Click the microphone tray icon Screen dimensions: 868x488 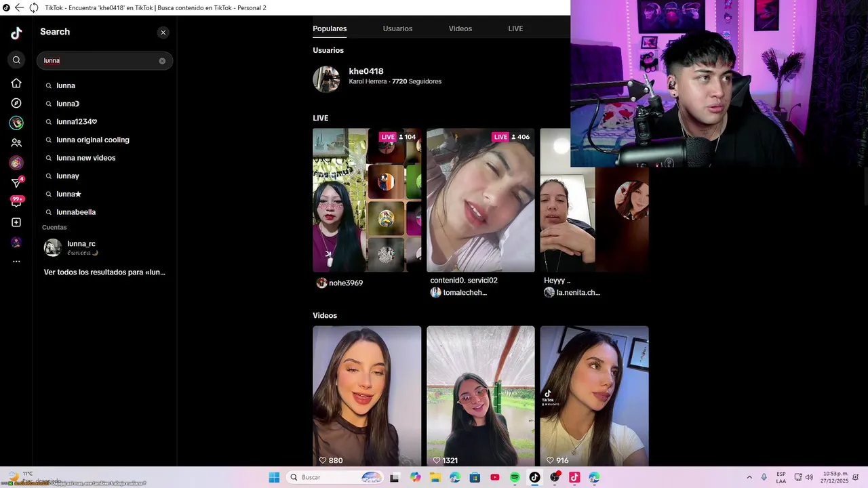764,477
